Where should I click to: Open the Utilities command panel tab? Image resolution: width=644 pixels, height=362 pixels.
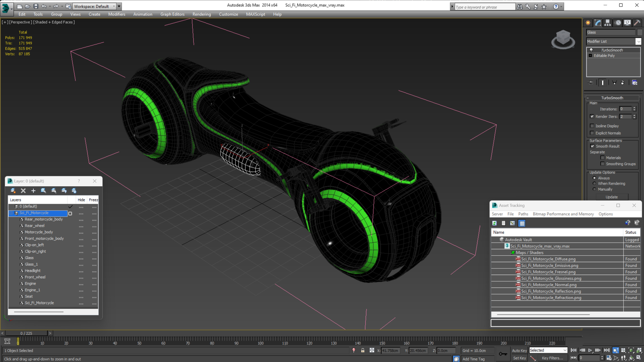click(x=637, y=23)
